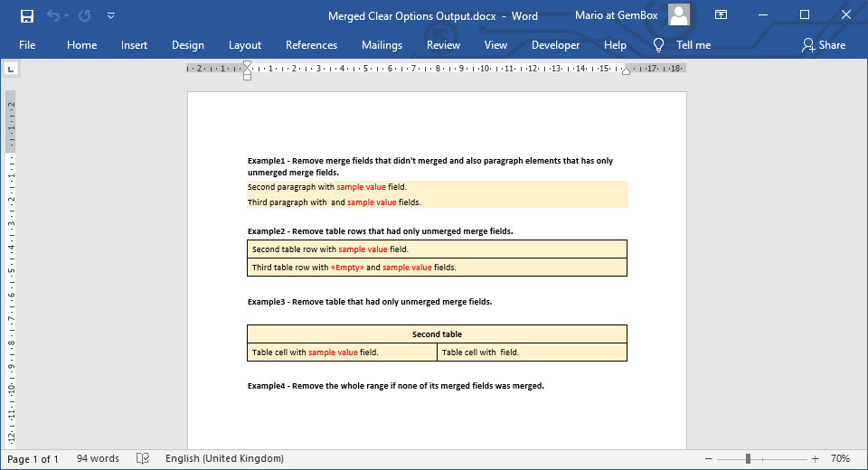Click the Repeat/Redo icon
Screen dimensions: 868x470
(84, 15)
